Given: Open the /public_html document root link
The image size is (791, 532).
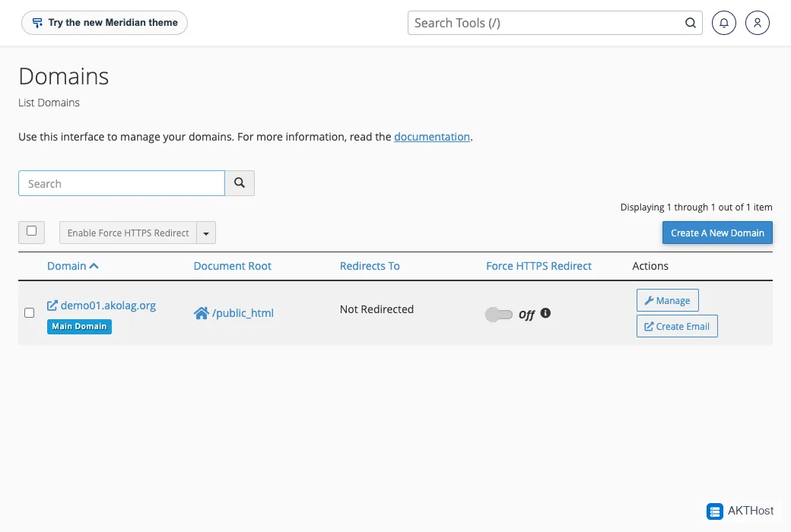Looking at the screenshot, I should (x=243, y=313).
